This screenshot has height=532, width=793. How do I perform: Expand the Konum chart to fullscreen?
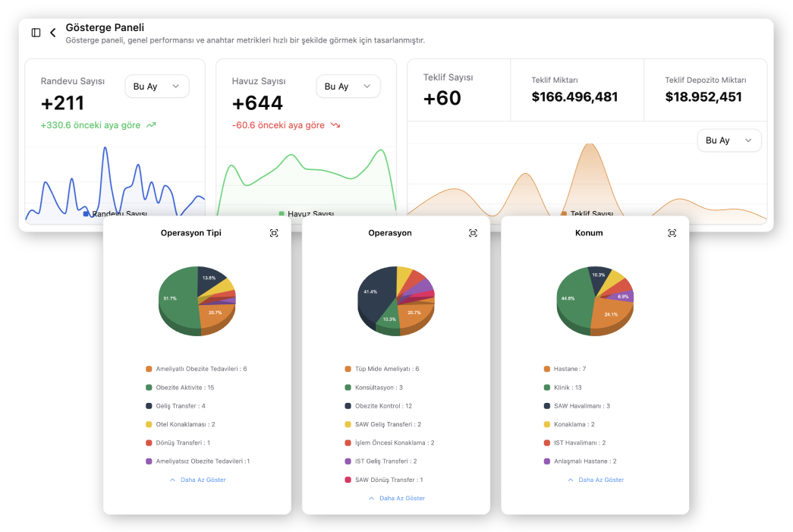[x=672, y=233]
